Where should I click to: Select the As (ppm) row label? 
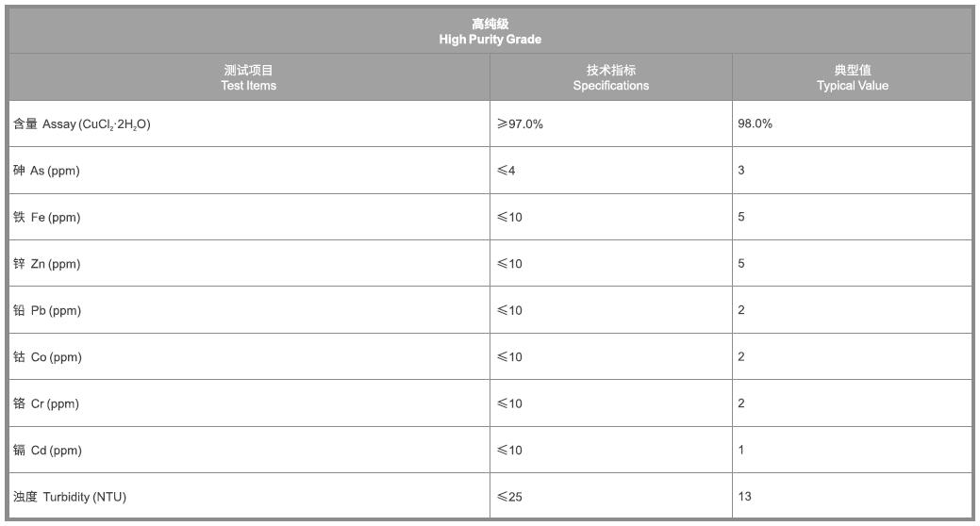(47, 171)
